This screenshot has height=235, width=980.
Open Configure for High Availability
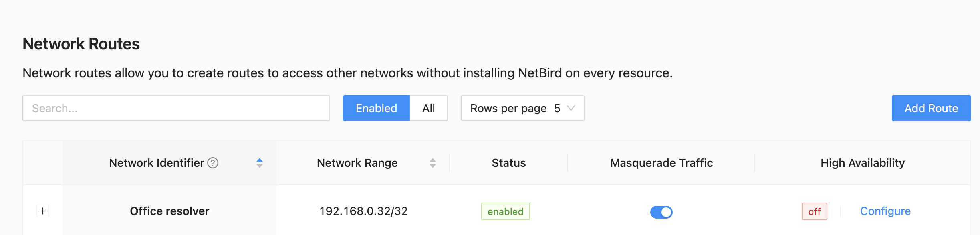(x=885, y=211)
